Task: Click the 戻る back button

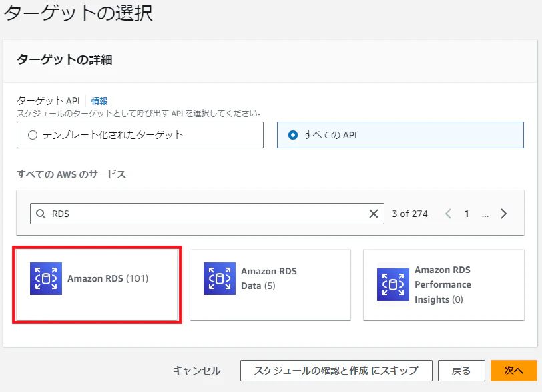Action: [x=461, y=371]
